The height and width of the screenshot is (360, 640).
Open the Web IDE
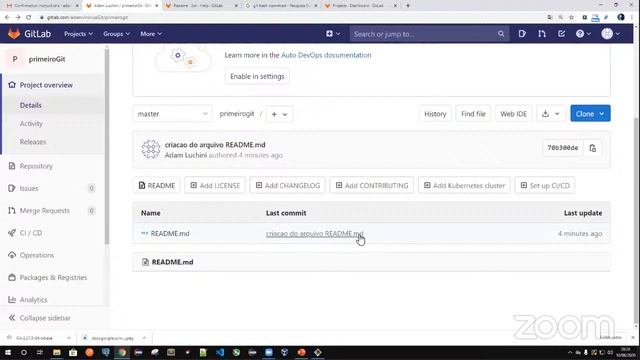coord(513,114)
